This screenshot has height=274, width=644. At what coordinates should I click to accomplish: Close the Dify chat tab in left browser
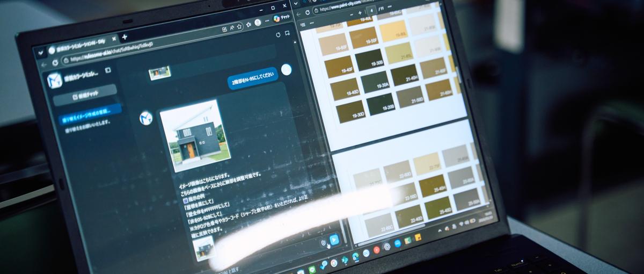pos(114,39)
